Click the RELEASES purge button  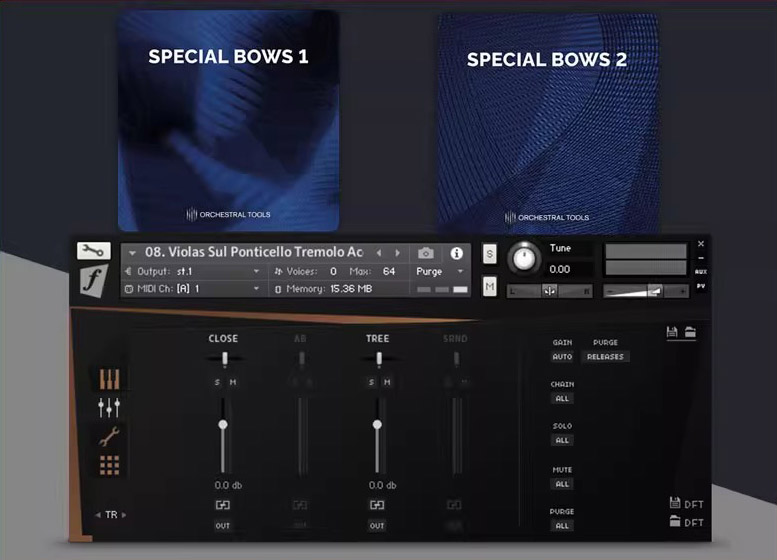click(x=605, y=357)
